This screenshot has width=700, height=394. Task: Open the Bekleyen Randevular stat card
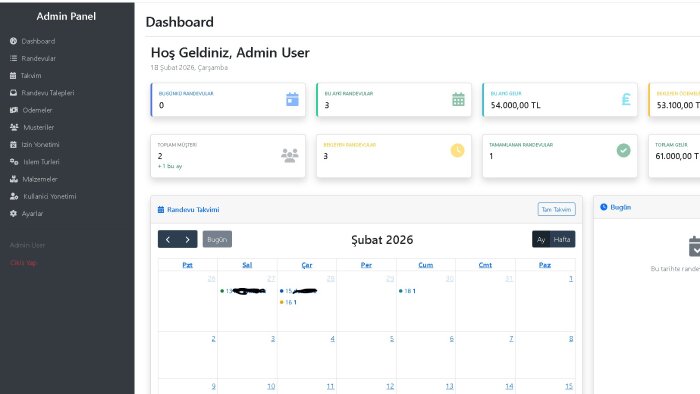[394, 156]
